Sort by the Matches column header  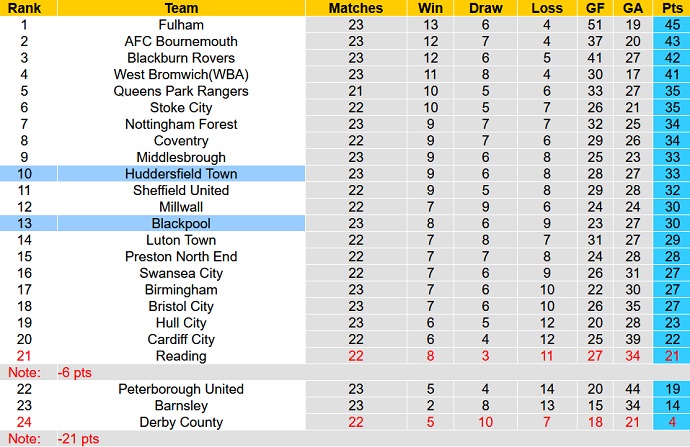tap(356, 8)
